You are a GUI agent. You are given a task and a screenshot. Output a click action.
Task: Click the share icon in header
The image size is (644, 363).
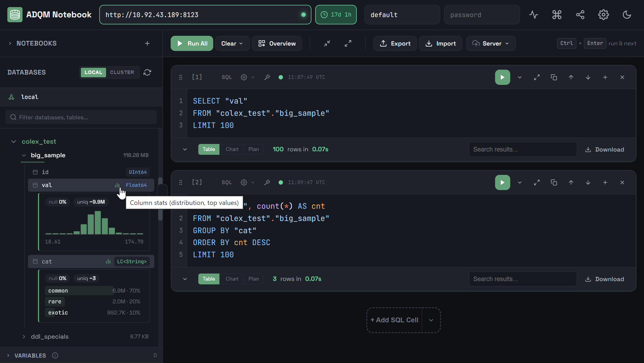point(580,15)
